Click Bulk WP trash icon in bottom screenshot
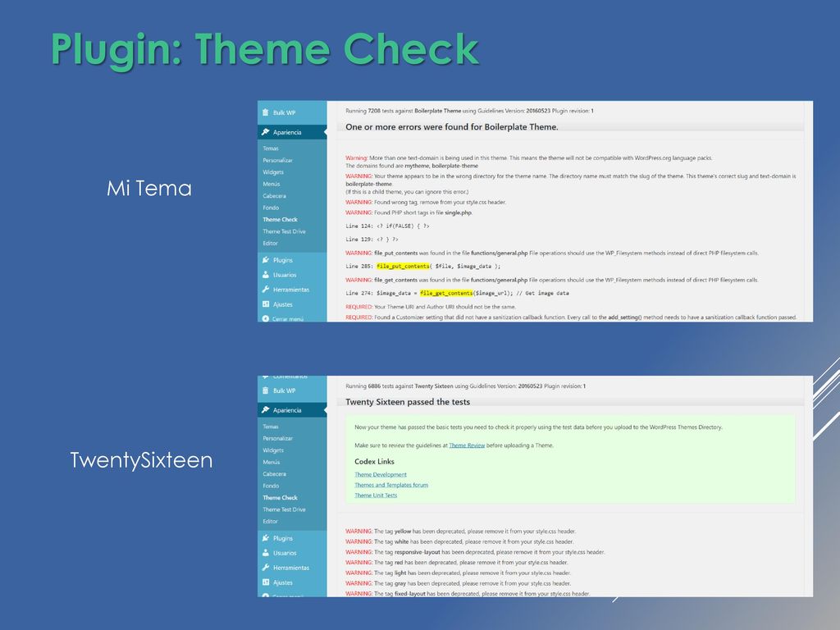The image size is (840, 630). [265, 390]
